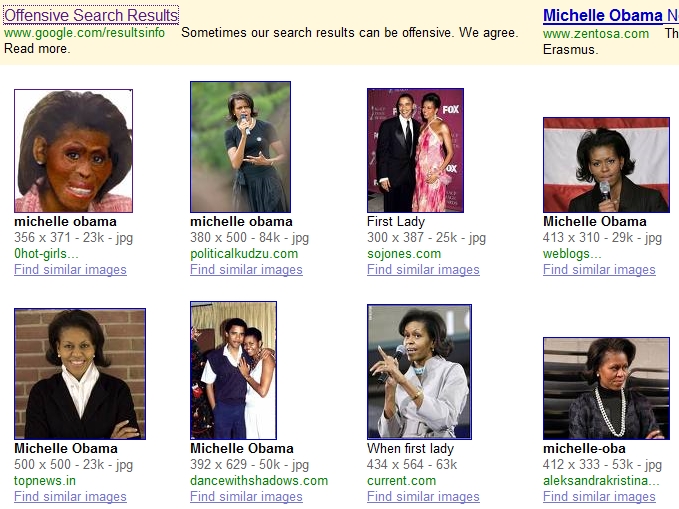This screenshot has height=509, width=679.
Task: Open the current.com result thumbnail
Action: [x=419, y=372]
